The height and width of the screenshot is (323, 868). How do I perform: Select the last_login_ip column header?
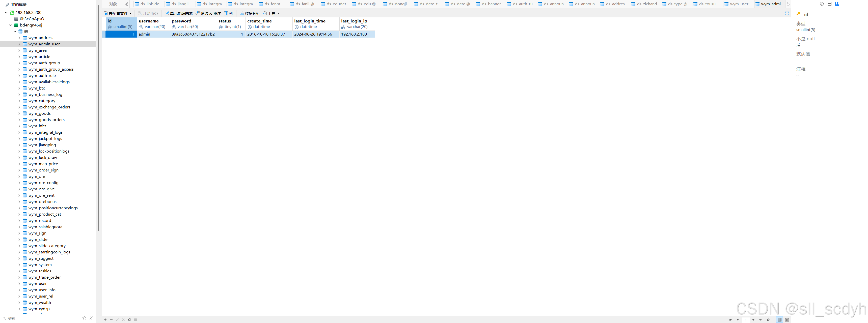click(357, 24)
